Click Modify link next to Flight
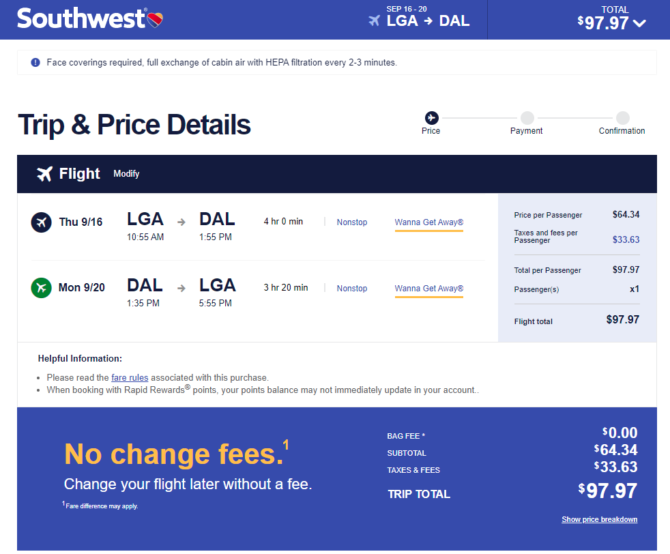Screen dimensions: 670x554 coord(126,174)
